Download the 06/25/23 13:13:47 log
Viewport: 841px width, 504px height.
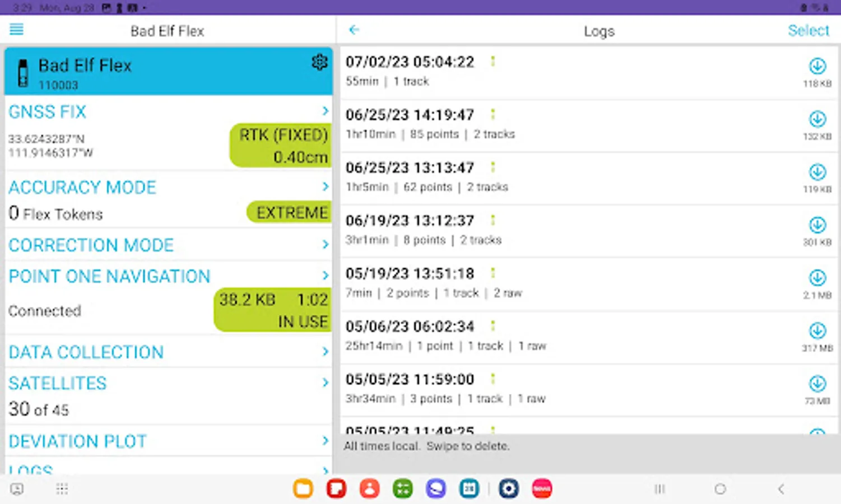817,172
